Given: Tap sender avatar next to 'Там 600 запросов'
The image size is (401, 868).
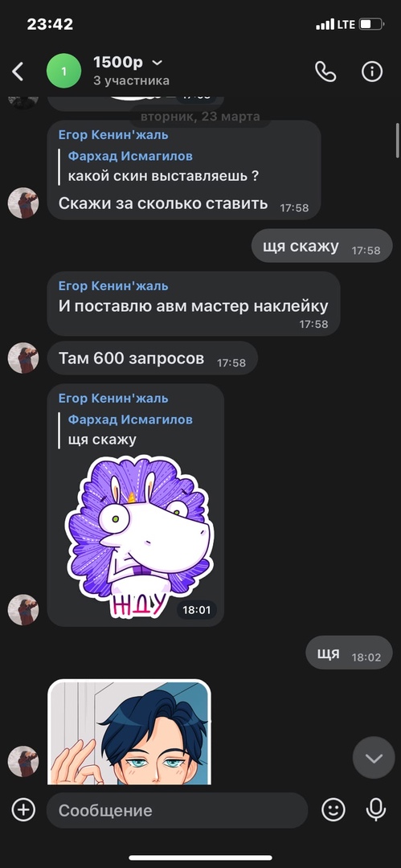Looking at the screenshot, I should tap(23, 358).
